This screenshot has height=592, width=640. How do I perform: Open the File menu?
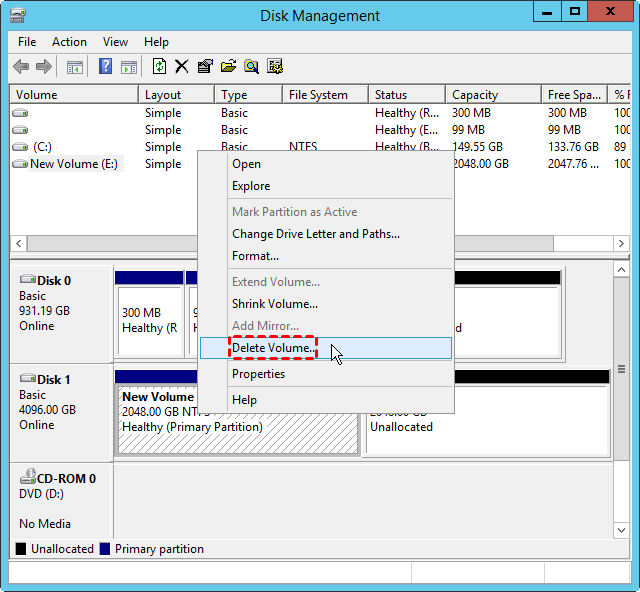click(x=27, y=42)
